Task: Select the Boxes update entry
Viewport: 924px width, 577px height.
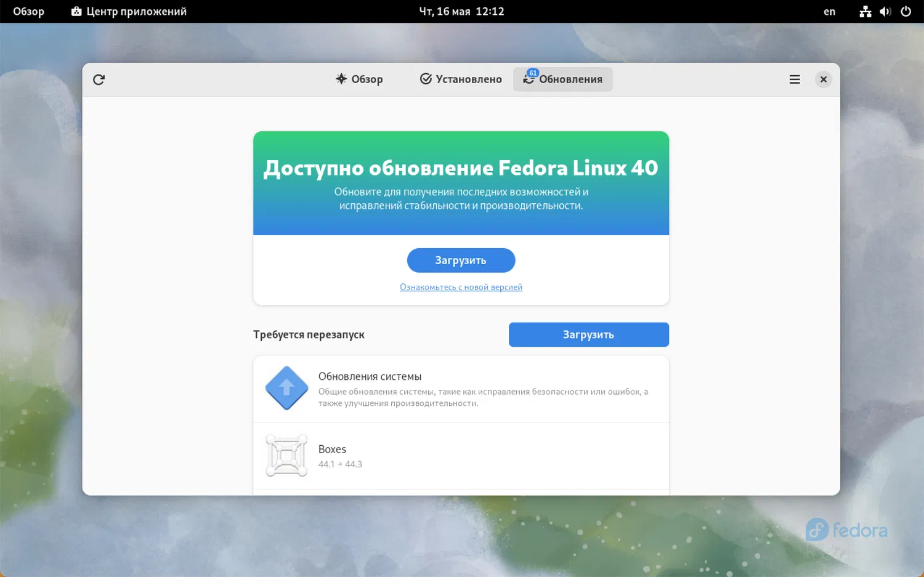Action: coord(461,456)
